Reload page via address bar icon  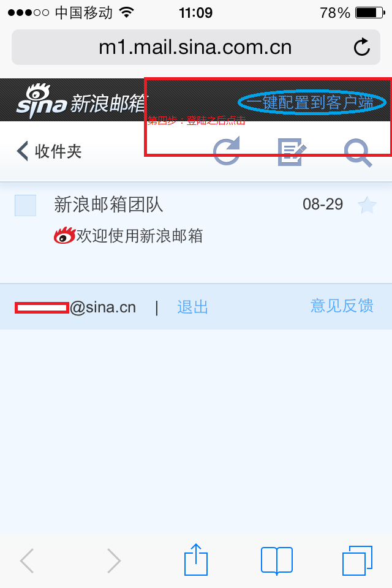click(361, 47)
